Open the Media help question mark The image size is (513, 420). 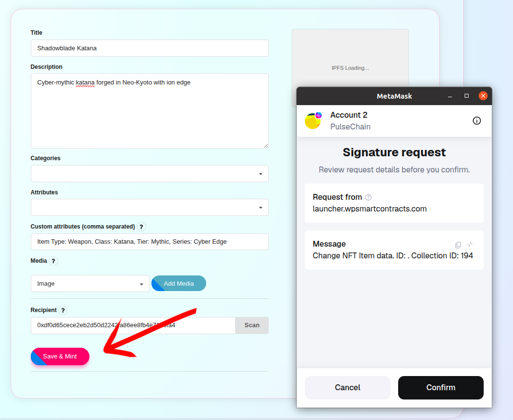click(x=53, y=261)
